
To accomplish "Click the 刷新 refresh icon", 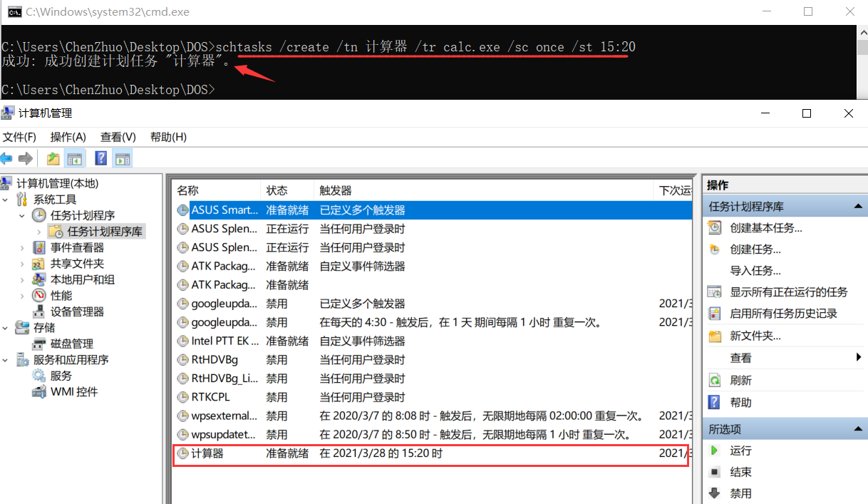I will point(715,379).
